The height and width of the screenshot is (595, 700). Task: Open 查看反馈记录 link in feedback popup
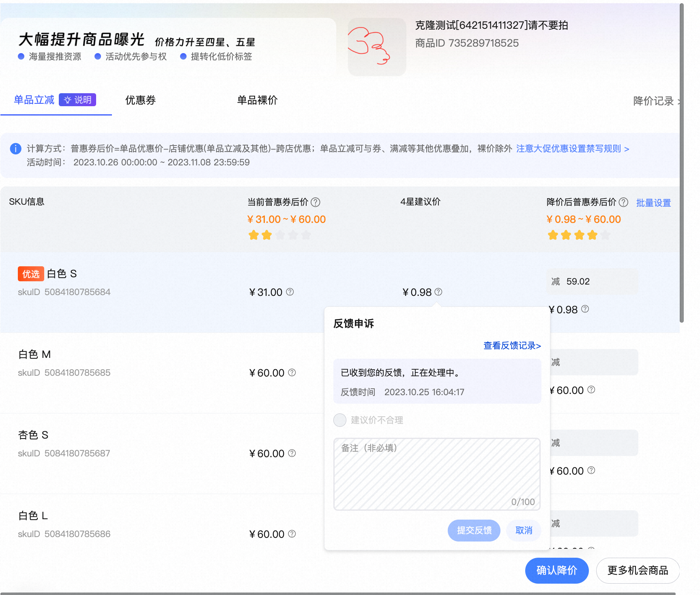tap(512, 346)
